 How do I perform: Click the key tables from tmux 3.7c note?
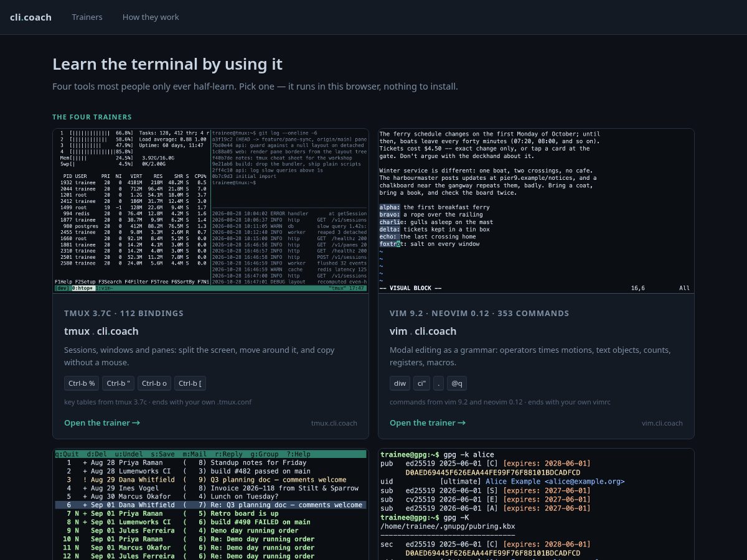tap(157, 402)
